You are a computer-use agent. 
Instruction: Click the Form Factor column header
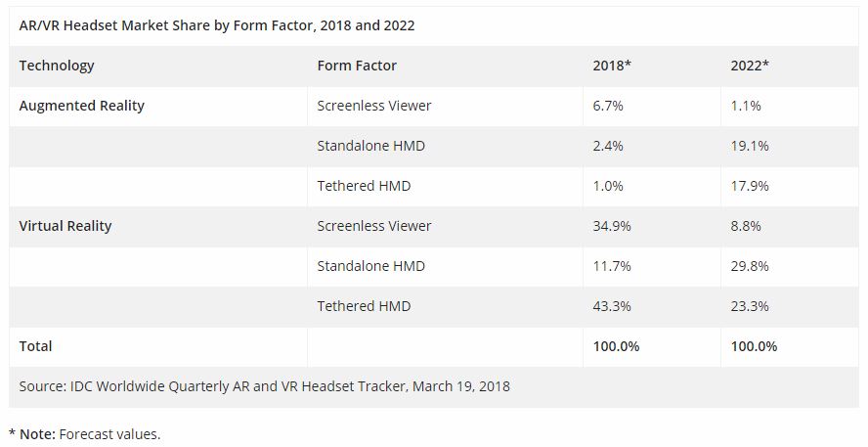pos(357,66)
